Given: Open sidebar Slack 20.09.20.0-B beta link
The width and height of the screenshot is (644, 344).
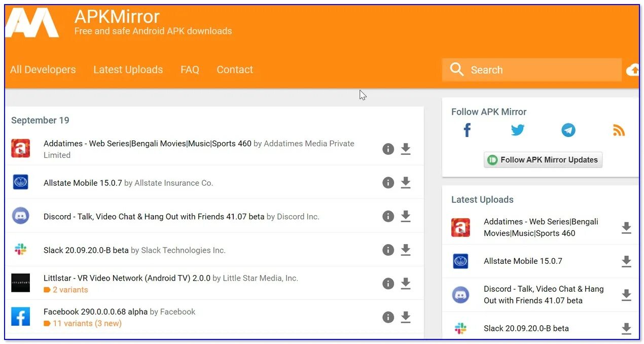Looking at the screenshot, I should (x=526, y=328).
